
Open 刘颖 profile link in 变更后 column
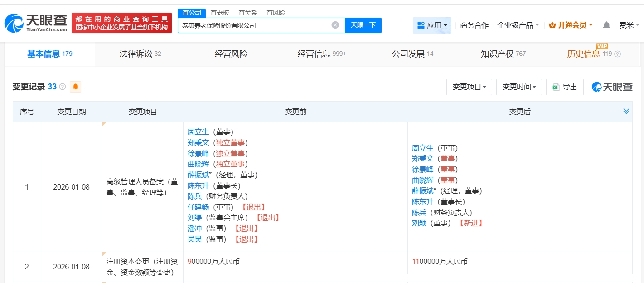419,223
